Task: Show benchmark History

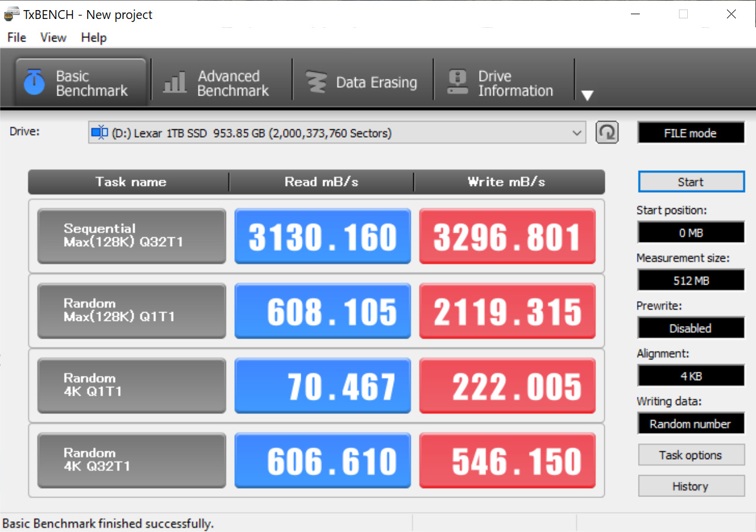Action: tap(690, 486)
